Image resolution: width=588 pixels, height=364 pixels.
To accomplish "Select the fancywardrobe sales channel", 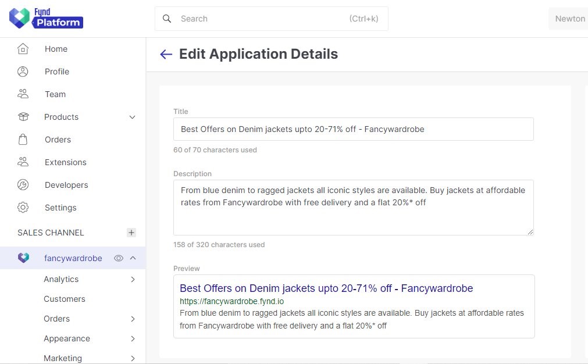I will [73, 258].
